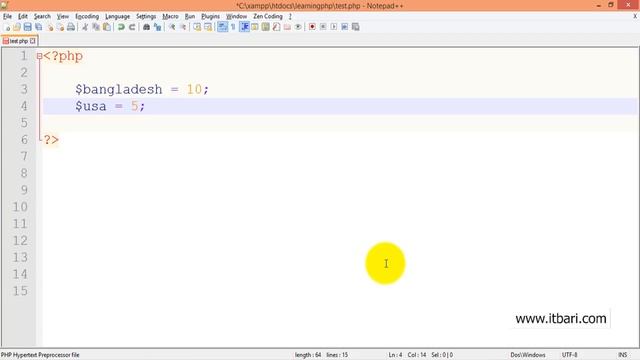Run macro multiple times icon
Viewport: 640px width, 360px height.
tap(344, 27)
